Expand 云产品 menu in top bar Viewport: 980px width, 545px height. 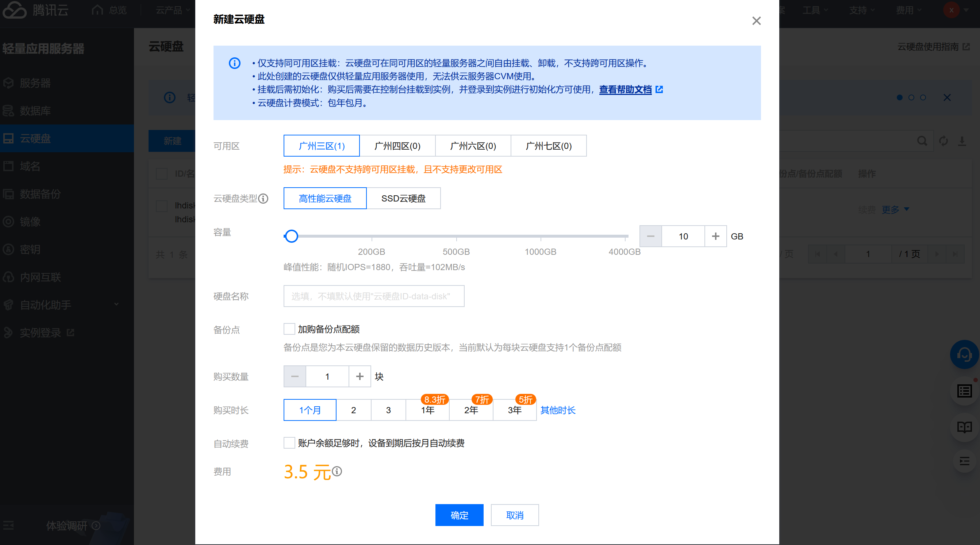click(x=173, y=10)
